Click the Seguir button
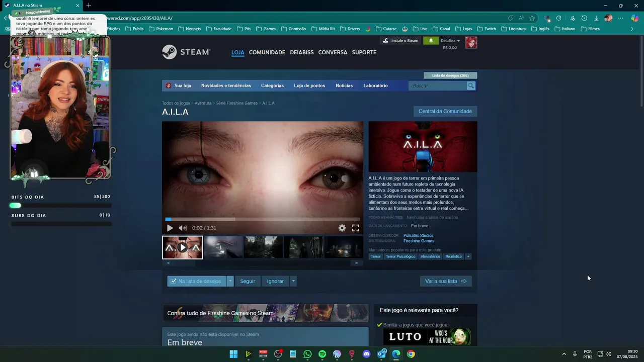Screen dimensions: 644x362 [248, 281]
